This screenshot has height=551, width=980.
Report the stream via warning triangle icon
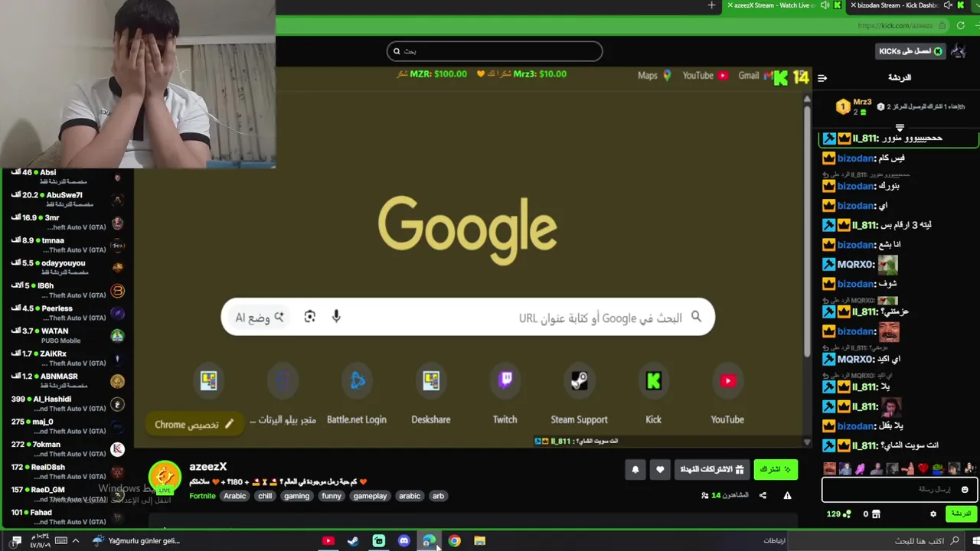pos(787,496)
